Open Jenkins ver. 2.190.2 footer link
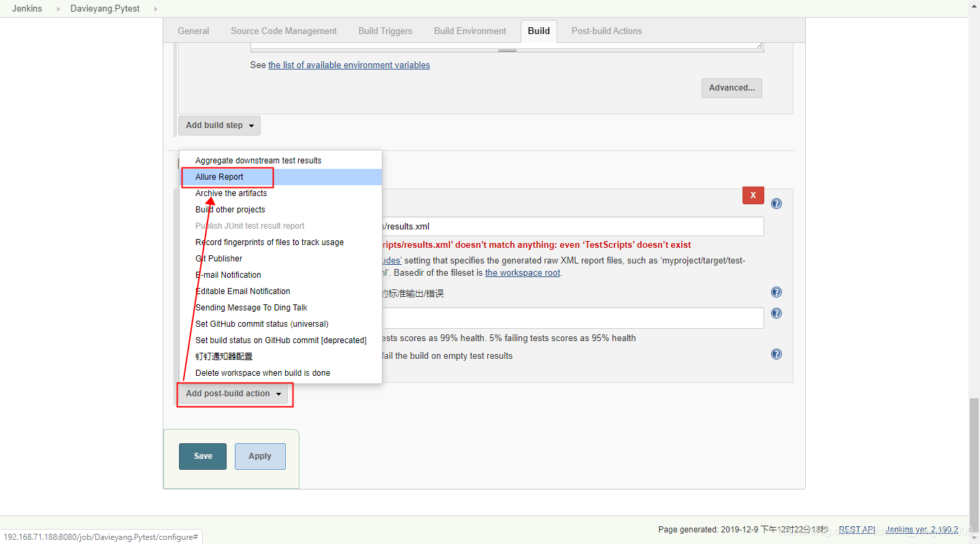The height and width of the screenshot is (544, 980). click(922, 530)
